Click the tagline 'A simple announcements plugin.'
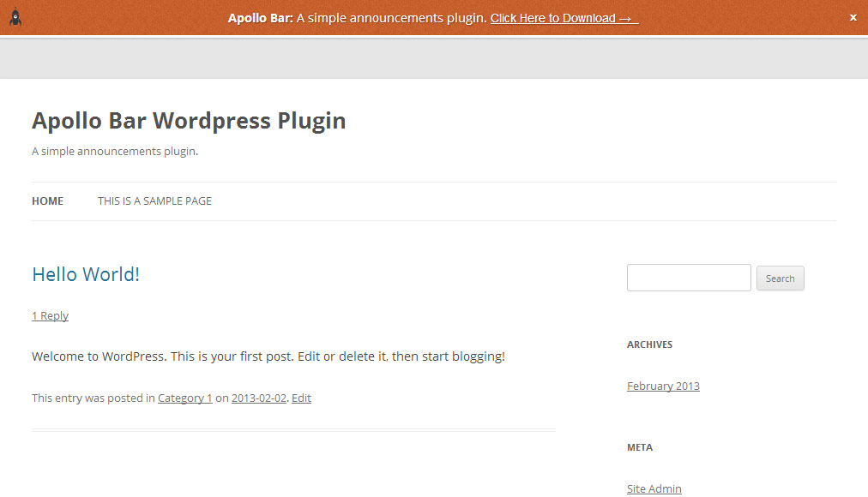The image size is (868, 497). [115, 152]
